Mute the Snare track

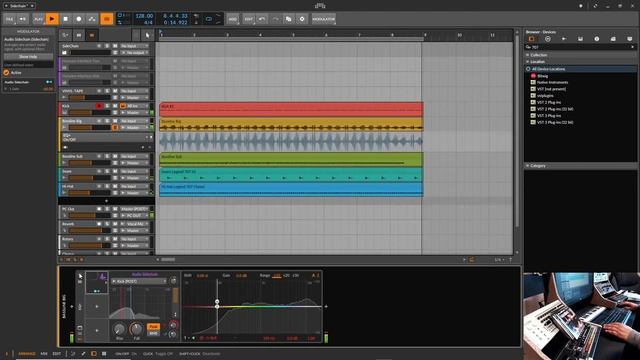pos(115,171)
